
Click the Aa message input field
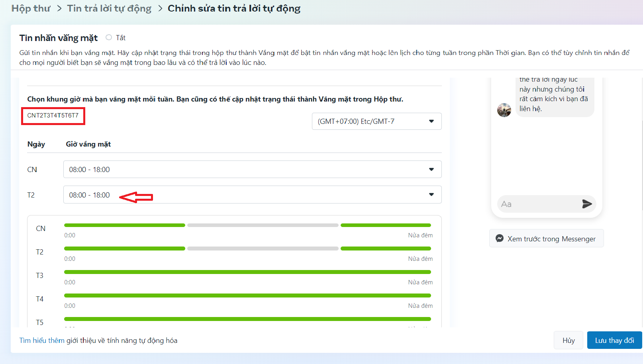coord(538,204)
